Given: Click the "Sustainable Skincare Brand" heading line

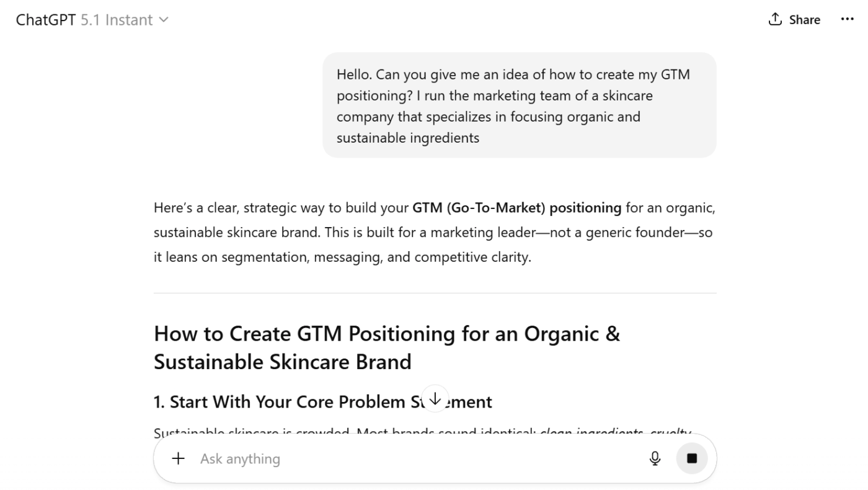Looking at the screenshot, I should [x=282, y=362].
